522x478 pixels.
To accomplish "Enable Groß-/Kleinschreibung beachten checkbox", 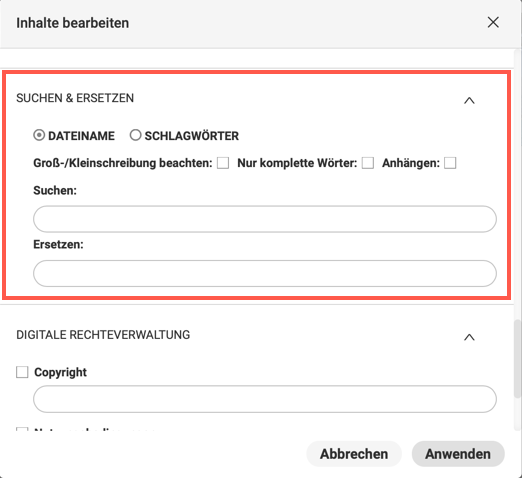I will tap(223, 163).
